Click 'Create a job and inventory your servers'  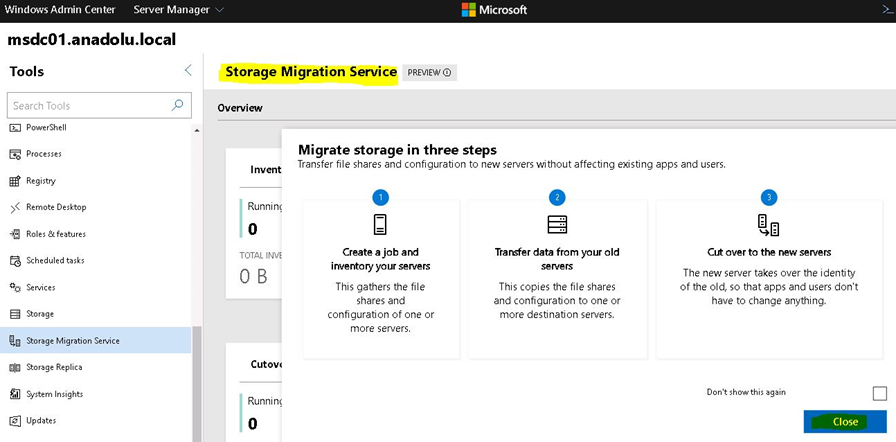pos(380,259)
